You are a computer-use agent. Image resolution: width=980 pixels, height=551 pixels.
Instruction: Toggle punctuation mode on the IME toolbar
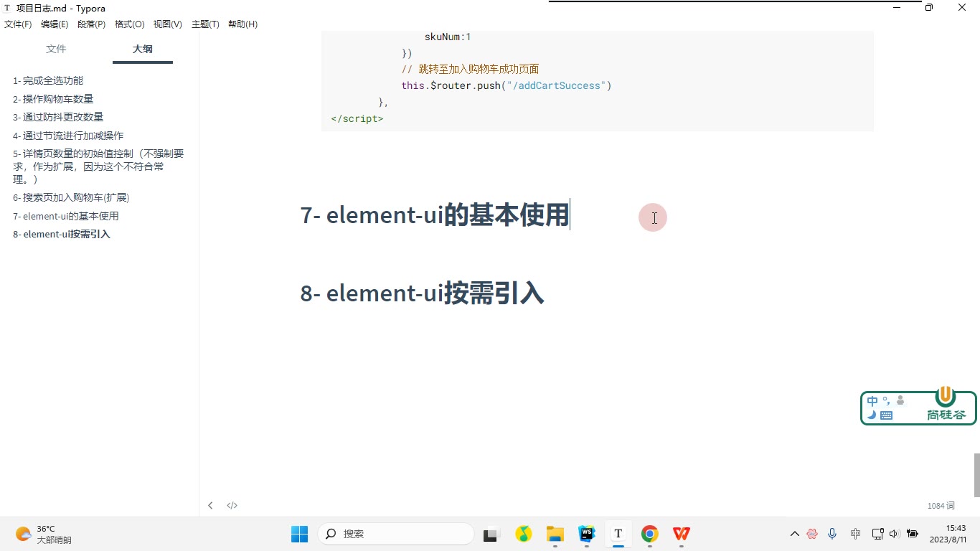[x=886, y=400]
